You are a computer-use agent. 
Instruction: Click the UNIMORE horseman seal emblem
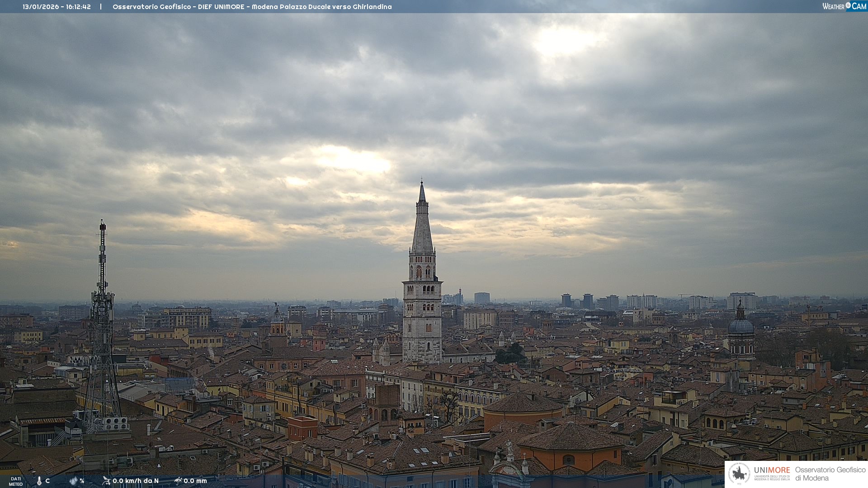(739, 474)
